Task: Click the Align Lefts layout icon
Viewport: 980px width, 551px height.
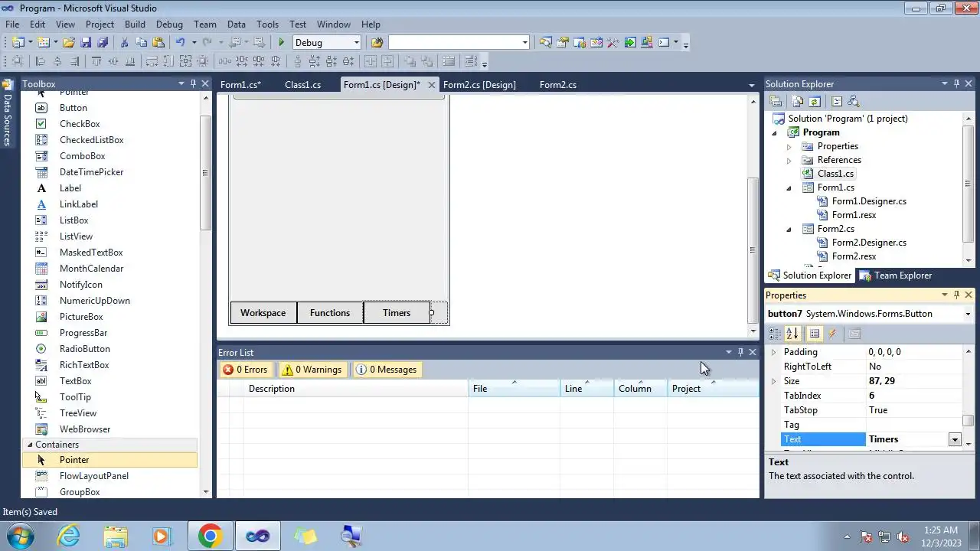Action: [x=40, y=61]
